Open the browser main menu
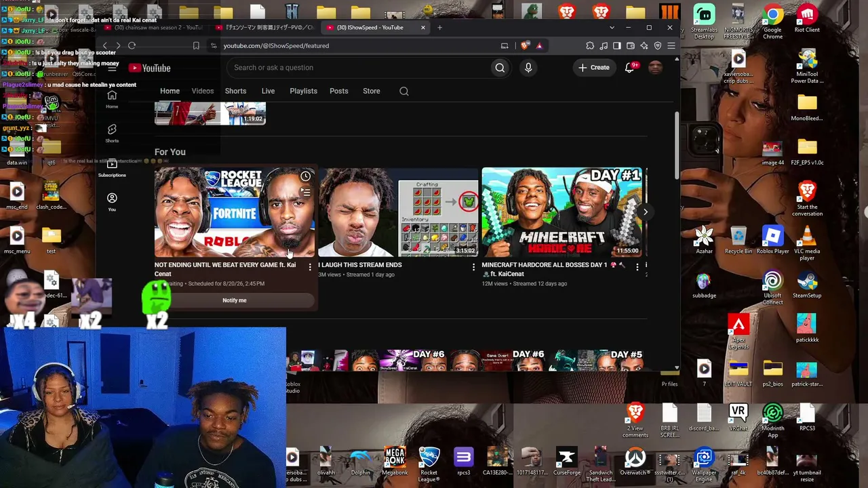This screenshot has height=488, width=868. point(671,45)
